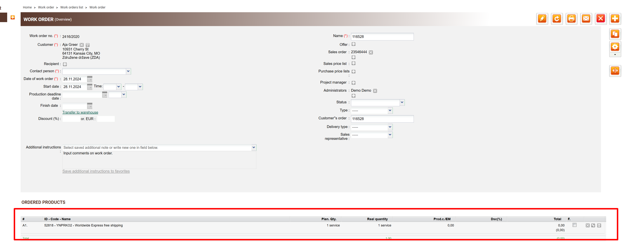The image size is (644, 250).
Task: Send work order by email icon
Action: [x=586, y=19]
